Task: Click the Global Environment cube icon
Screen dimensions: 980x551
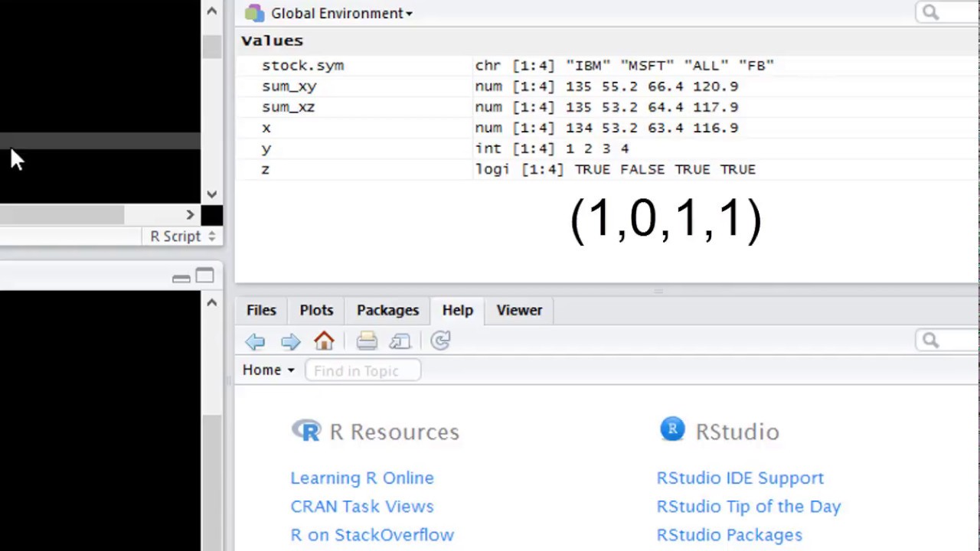Action: click(x=253, y=13)
